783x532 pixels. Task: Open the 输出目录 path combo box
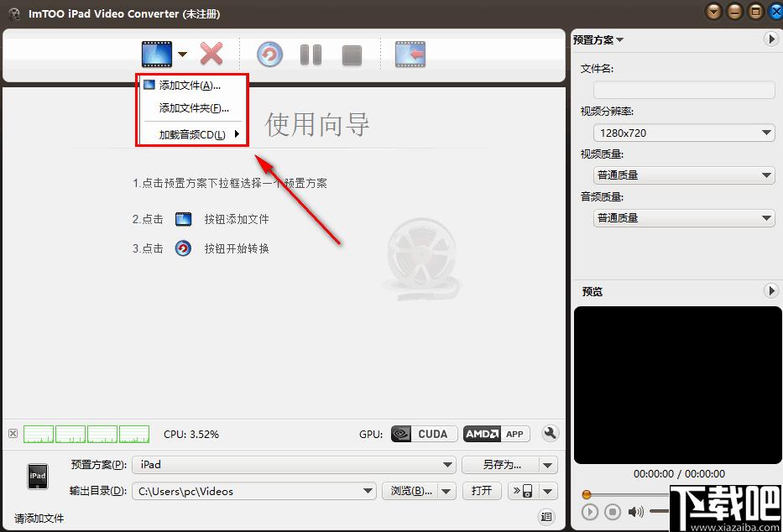(x=254, y=491)
